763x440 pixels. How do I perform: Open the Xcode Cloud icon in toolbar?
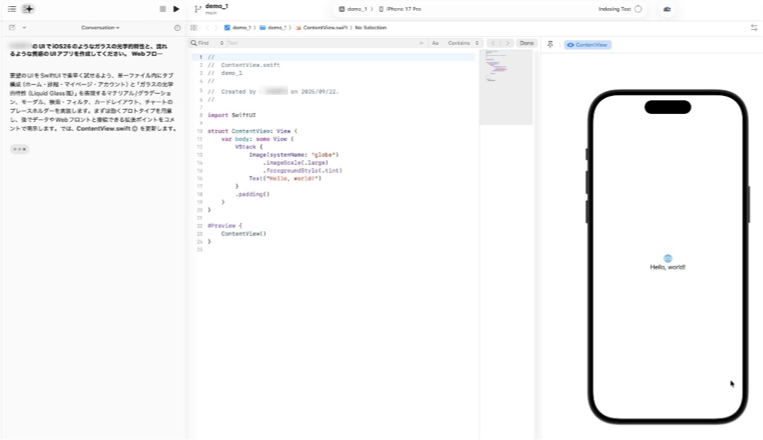(x=667, y=9)
